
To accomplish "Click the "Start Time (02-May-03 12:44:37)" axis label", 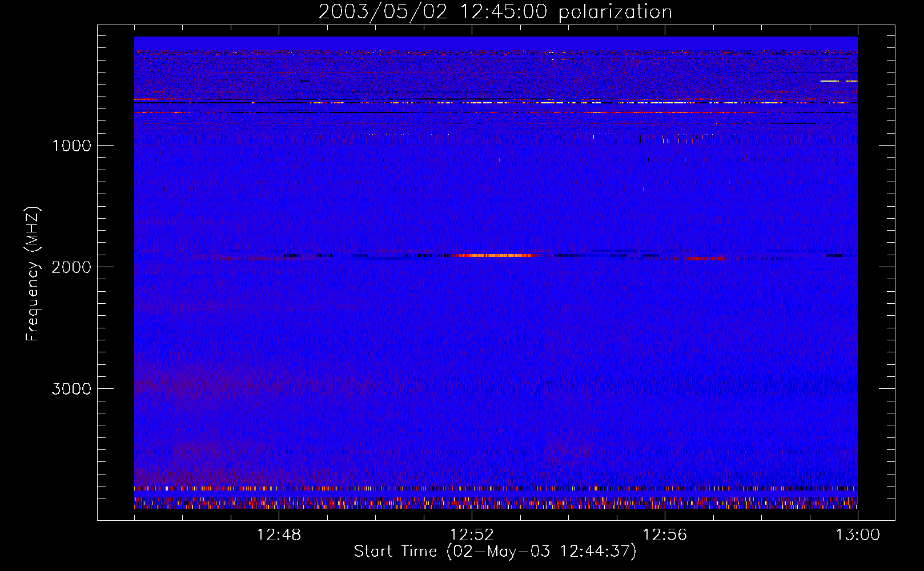I will tap(495, 552).
